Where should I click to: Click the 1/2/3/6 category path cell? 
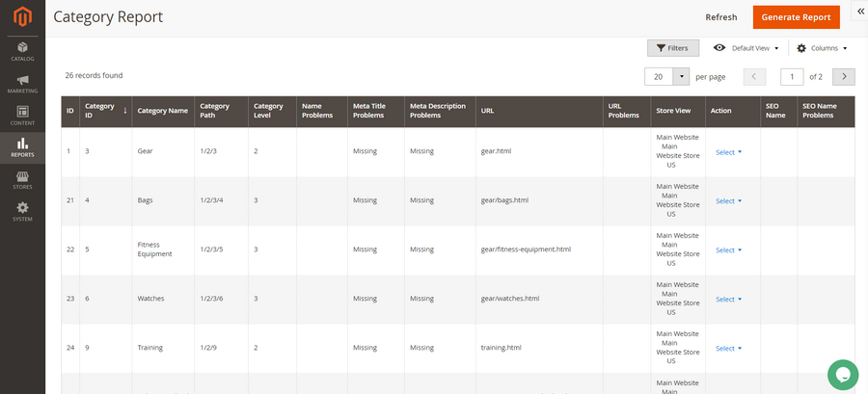tap(222, 299)
